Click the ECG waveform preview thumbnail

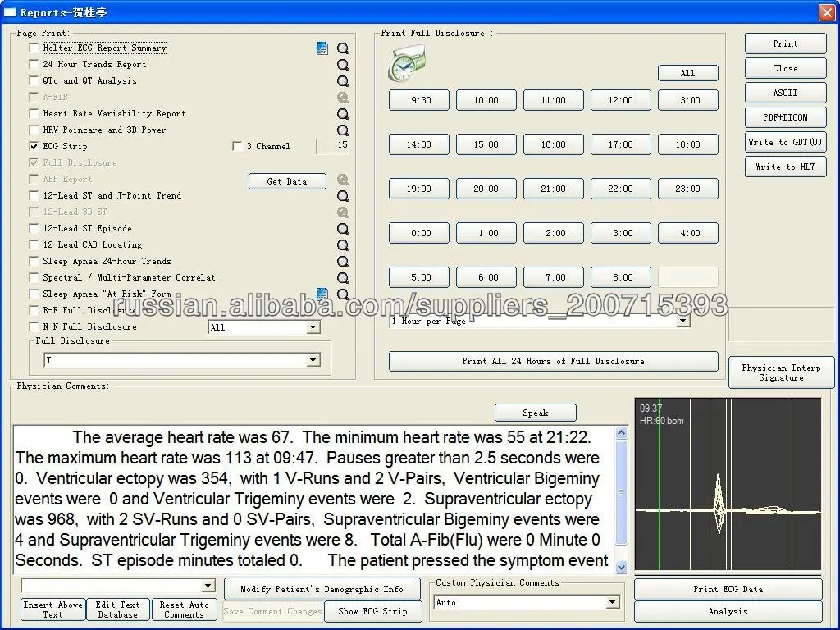point(728,484)
